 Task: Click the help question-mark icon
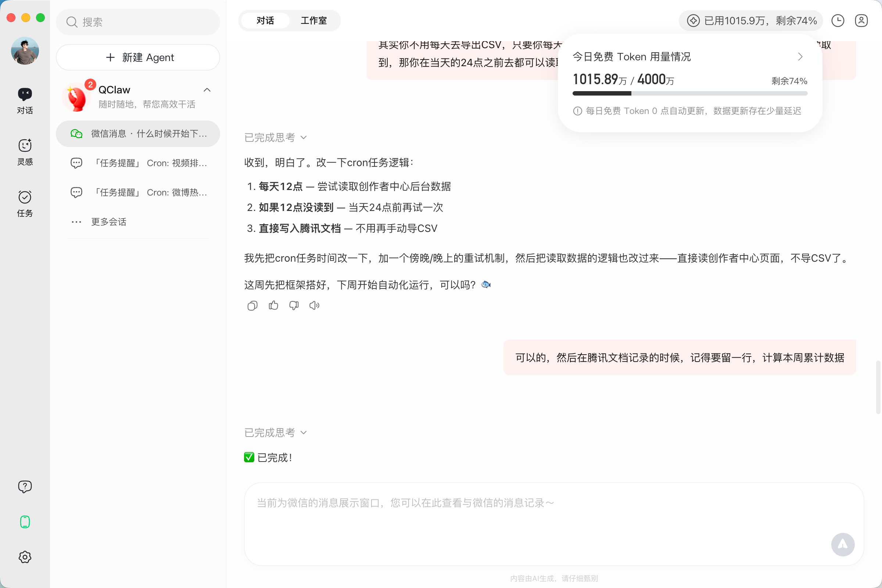[x=25, y=487]
